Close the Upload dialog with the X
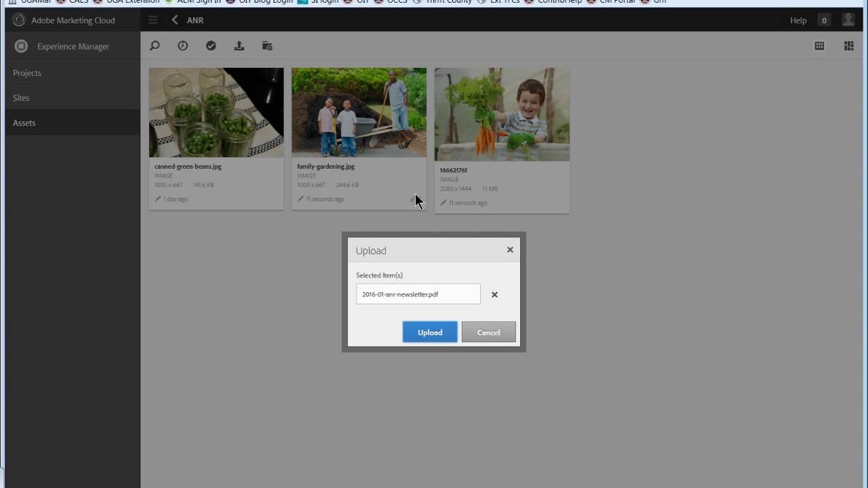Image resolution: width=868 pixels, height=488 pixels. [x=510, y=250]
